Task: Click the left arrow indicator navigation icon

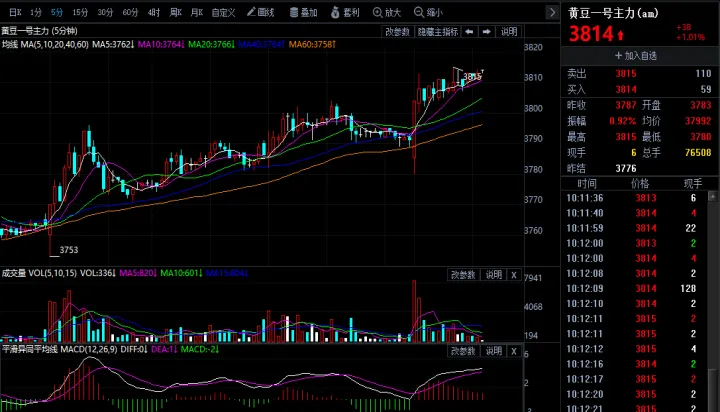Action: pos(470,32)
